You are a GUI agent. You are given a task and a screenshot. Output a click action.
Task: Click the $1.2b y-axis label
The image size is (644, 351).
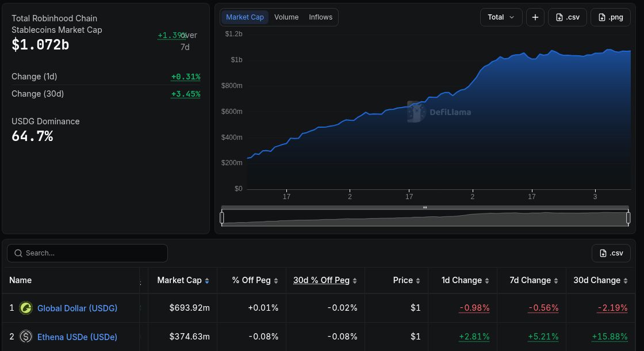[233, 34]
